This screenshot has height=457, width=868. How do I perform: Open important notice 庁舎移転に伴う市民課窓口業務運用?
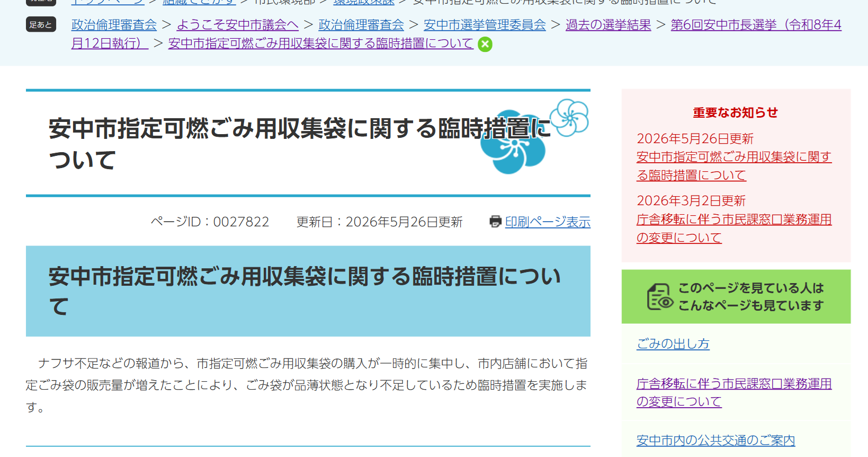(733, 228)
